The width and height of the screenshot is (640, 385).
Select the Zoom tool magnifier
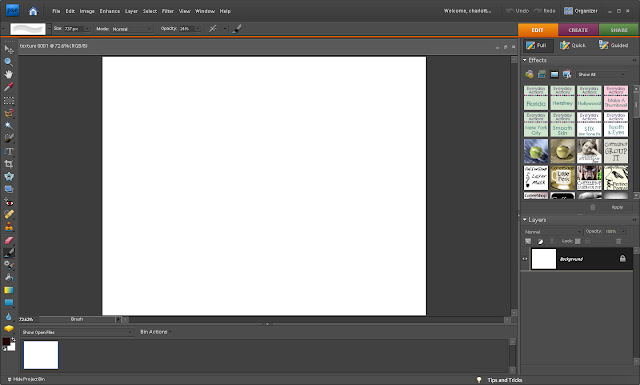coord(9,62)
